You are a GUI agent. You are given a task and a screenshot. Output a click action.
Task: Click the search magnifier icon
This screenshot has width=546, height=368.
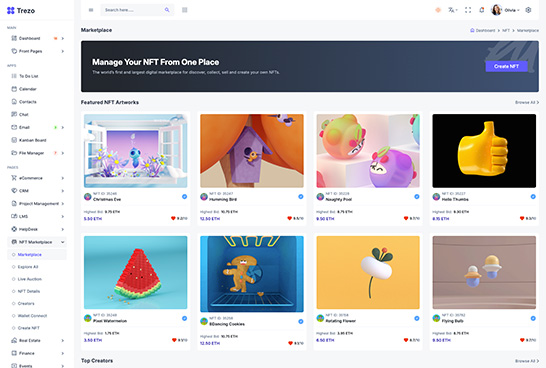click(167, 10)
